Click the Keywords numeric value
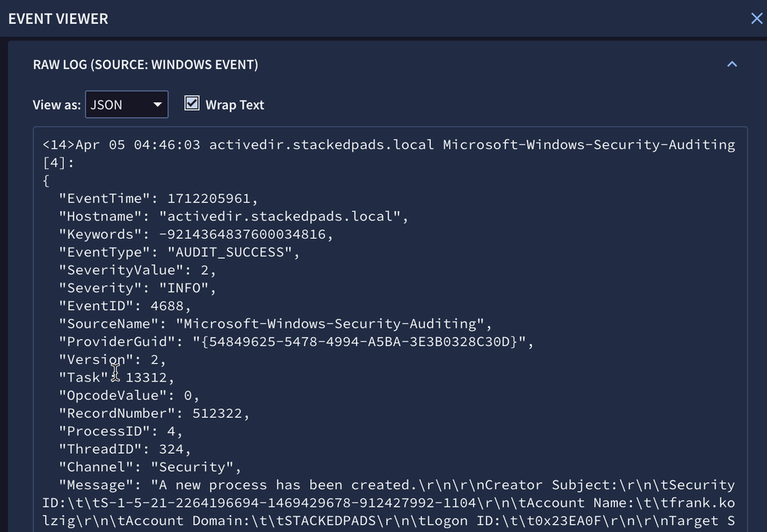Viewport: 767px width, 532px height. (243, 234)
